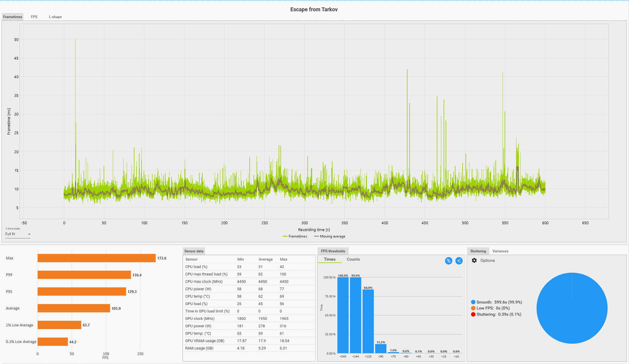Select the CPU power (W) row
The width and height of the screenshot is (629, 364).
[249, 289]
